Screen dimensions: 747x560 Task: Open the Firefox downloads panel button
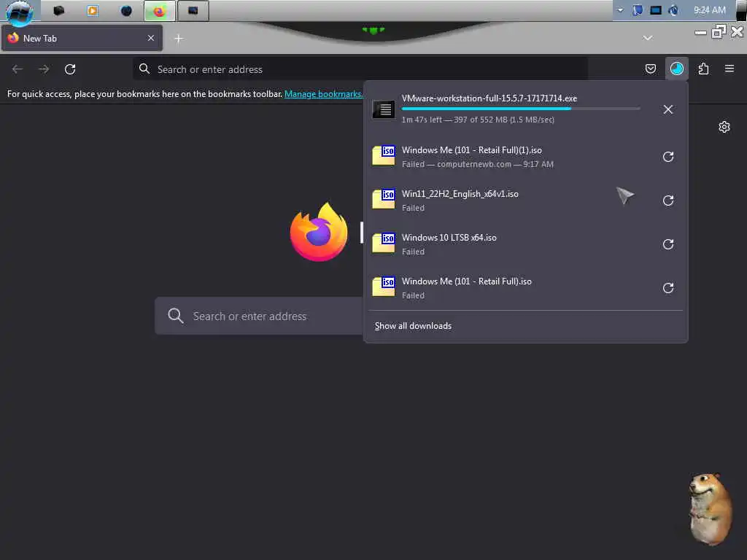676,69
